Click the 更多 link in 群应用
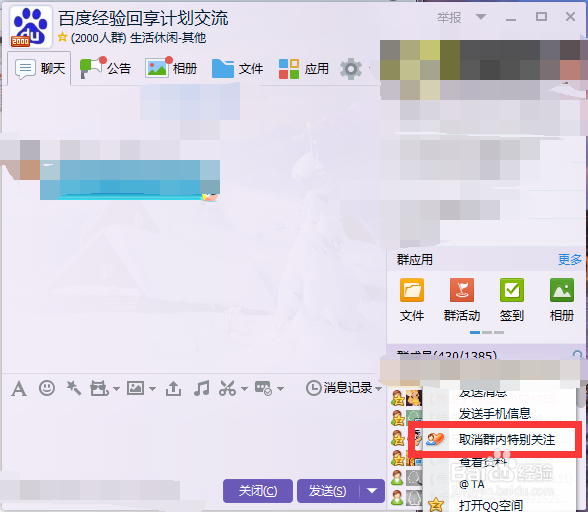Screen dimensions: 588x512 [570, 260]
